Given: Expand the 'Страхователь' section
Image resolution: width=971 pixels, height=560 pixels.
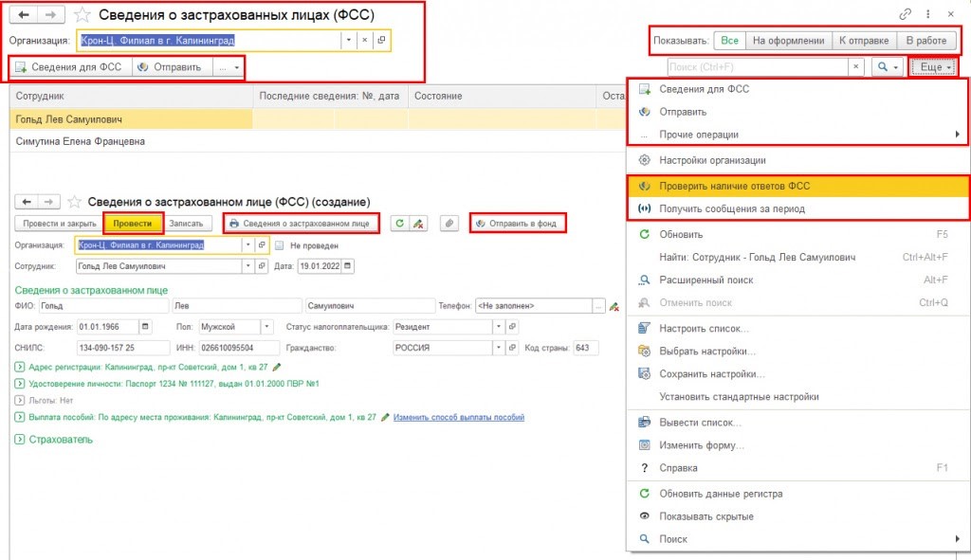Looking at the screenshot, I should coord(20,440).
